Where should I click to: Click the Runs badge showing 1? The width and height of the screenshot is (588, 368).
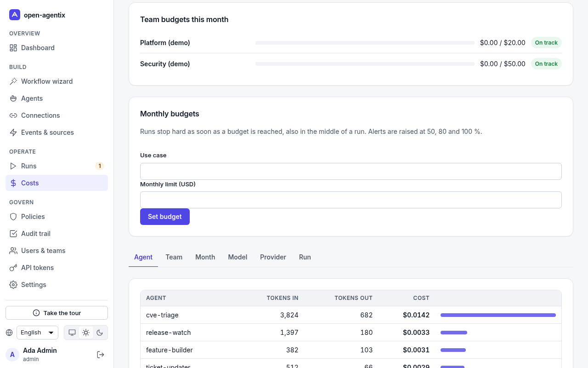coord(99,166)
